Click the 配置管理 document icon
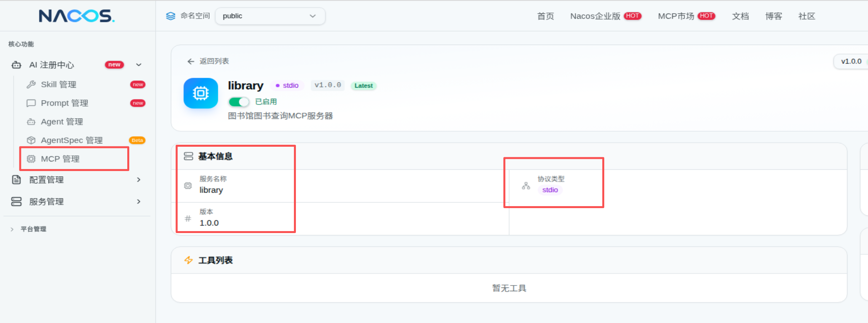The height and width of the screenshot is (323, 868). click(x=16, y=180)
